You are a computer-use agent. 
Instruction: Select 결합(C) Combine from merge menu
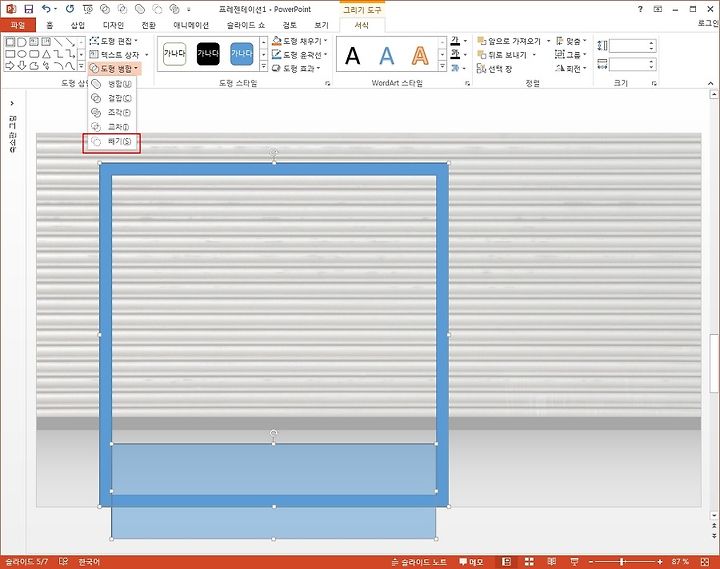tap(112, 98)
